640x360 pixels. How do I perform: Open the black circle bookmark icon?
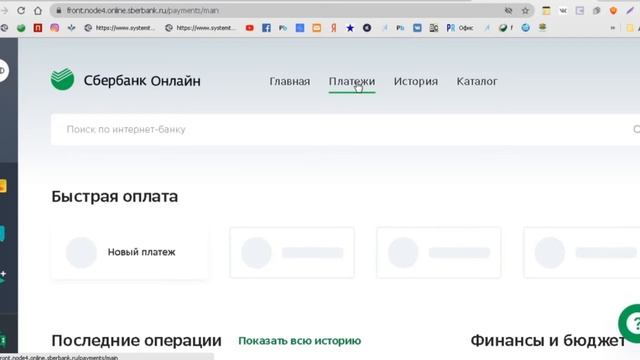tap(367, 28)
